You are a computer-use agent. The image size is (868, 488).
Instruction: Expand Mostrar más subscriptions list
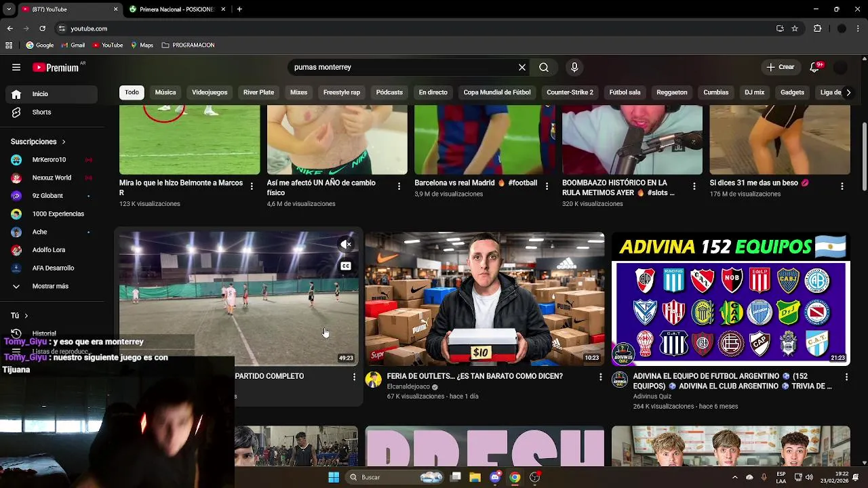pos(53,286)
